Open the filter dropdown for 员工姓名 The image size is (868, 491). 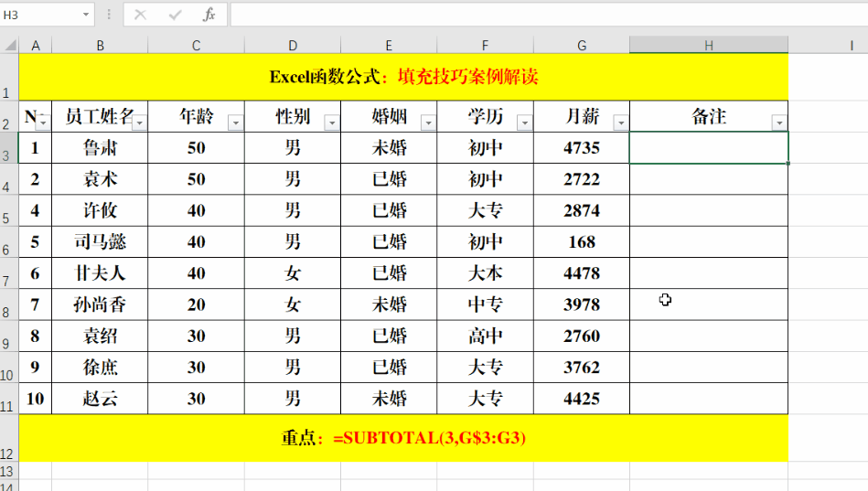[x=140, y=123]
